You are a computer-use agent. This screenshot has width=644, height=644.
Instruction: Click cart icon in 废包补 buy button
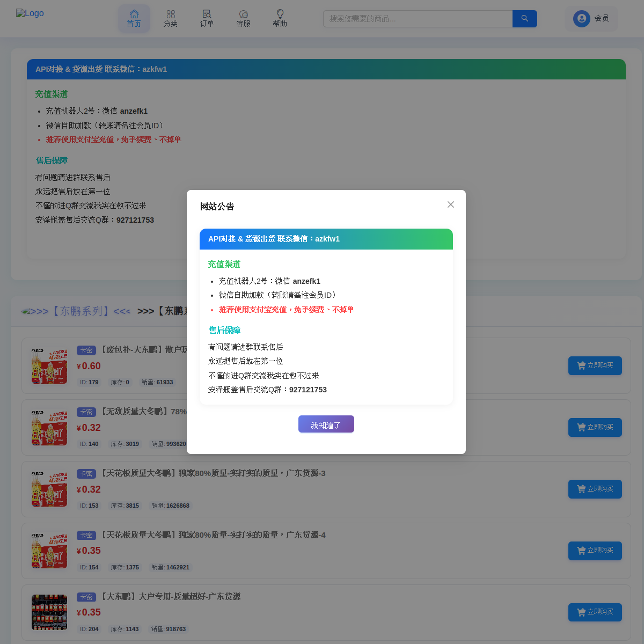pos(581,365)
